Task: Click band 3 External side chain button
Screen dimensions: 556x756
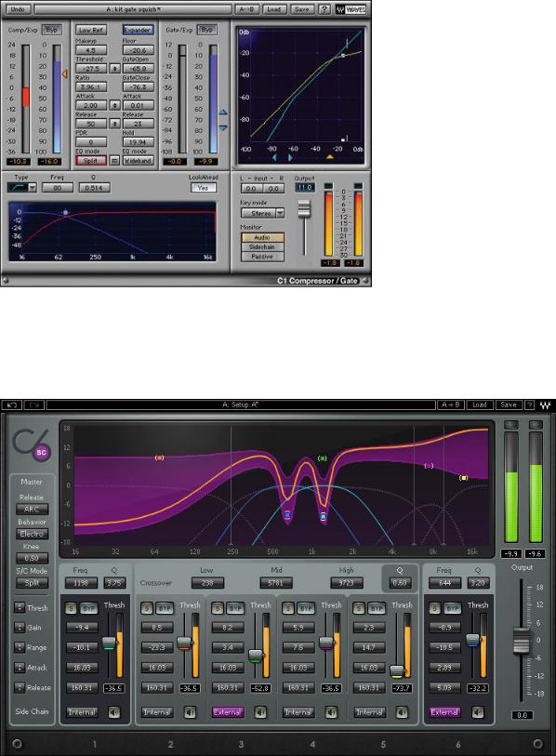Action: 227,712
